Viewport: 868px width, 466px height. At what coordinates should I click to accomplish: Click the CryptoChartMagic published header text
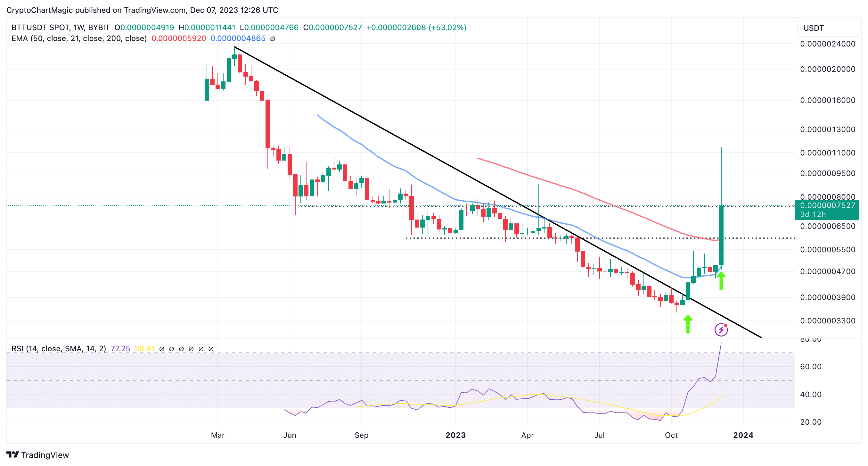142,10
